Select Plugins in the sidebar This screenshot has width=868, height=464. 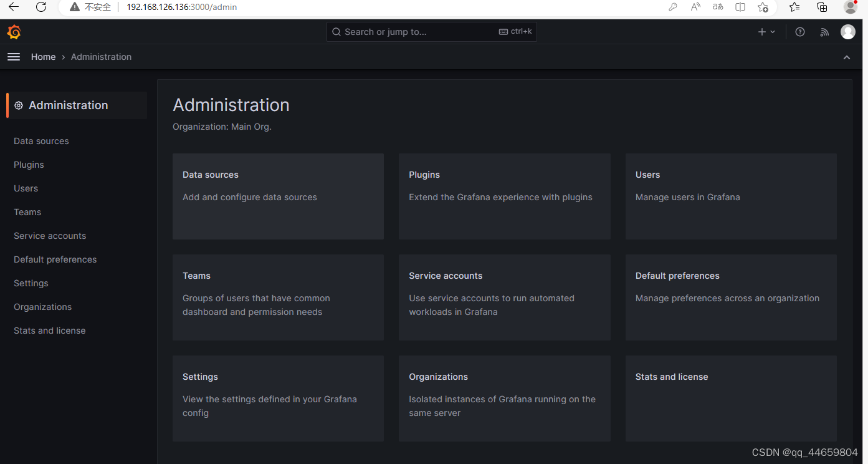coord(29,165)
